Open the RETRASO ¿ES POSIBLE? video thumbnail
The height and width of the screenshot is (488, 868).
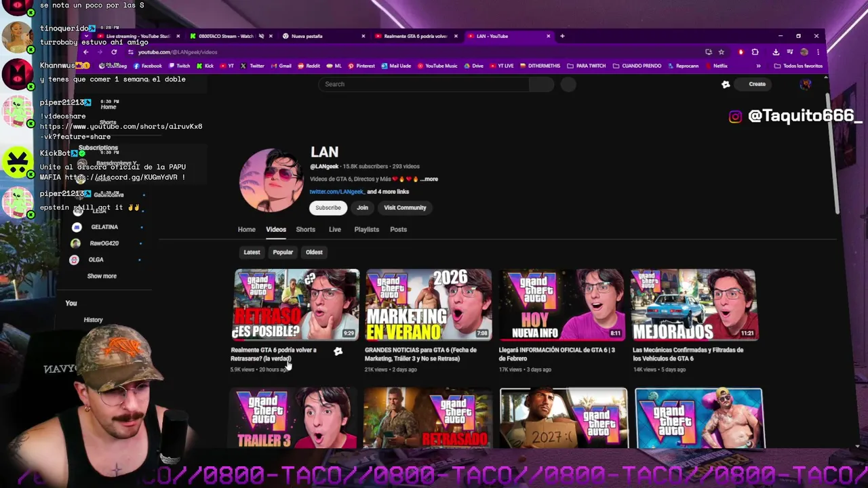tap(297, 304)
